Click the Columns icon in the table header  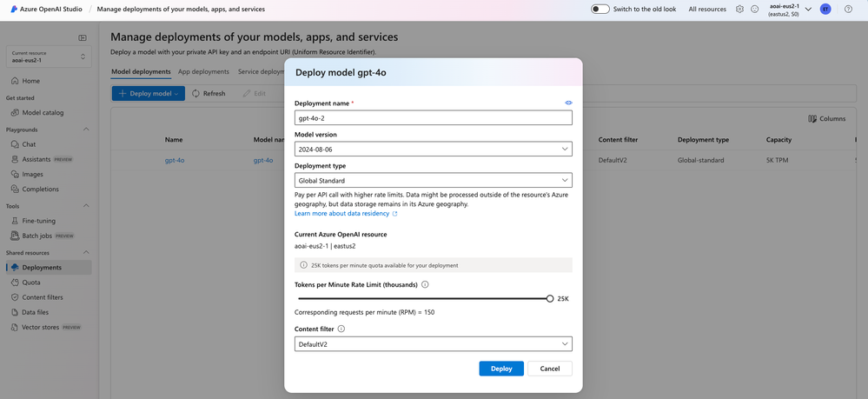pyautogui.click(x=812, y=118)
